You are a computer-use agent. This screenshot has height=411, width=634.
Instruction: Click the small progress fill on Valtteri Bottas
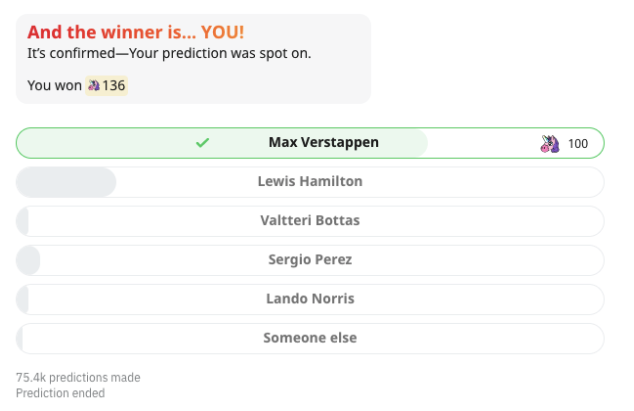pyautogui.click(x=23, y=221)
